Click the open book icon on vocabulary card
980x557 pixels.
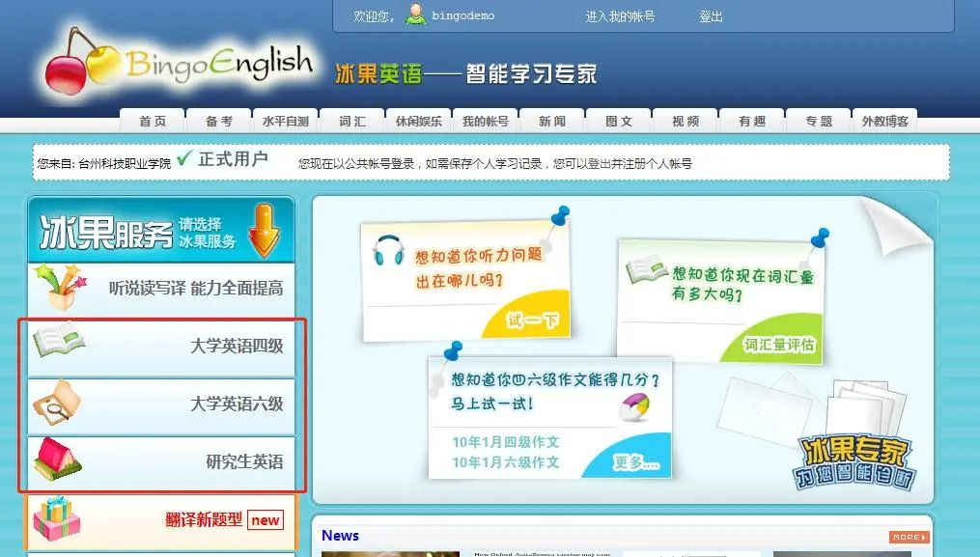coord(646,269)
